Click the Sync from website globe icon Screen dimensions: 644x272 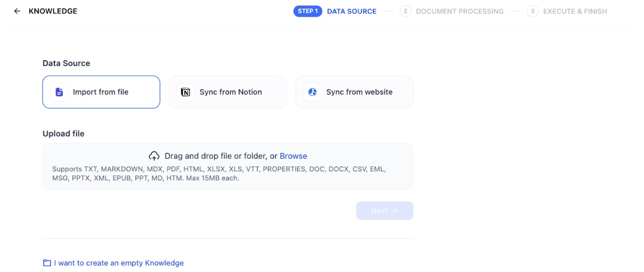[x=313, y=92]
